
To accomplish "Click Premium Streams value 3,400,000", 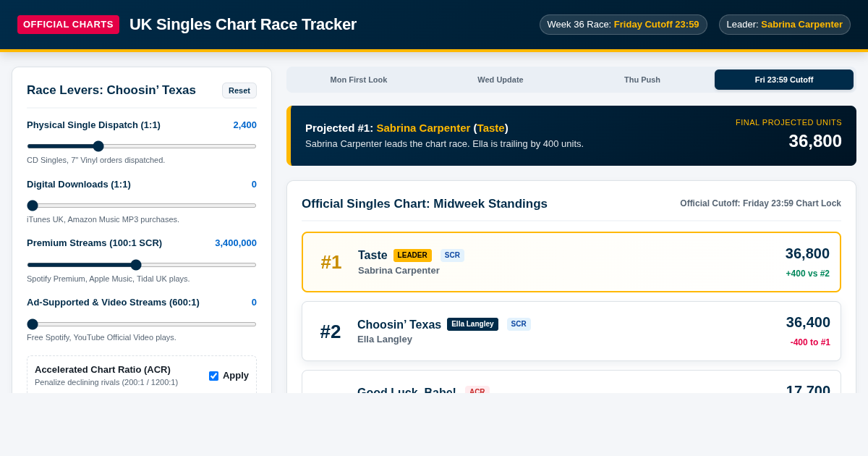I will (236, 243).
